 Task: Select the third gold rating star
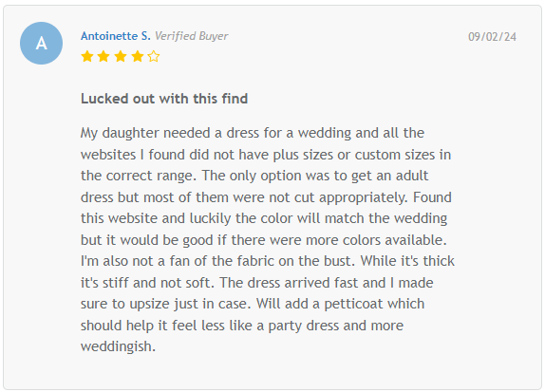click(121, 56)
